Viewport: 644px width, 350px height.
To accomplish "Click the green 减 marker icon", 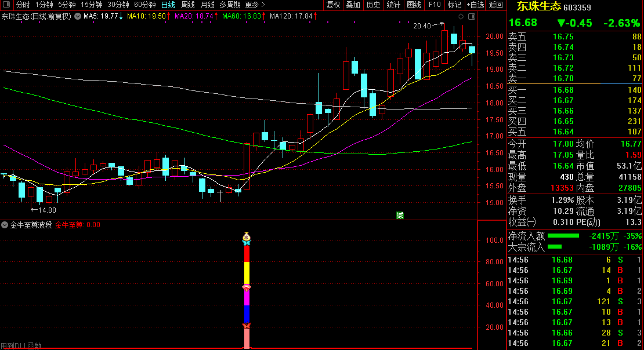I will click(x=400, y=215).
